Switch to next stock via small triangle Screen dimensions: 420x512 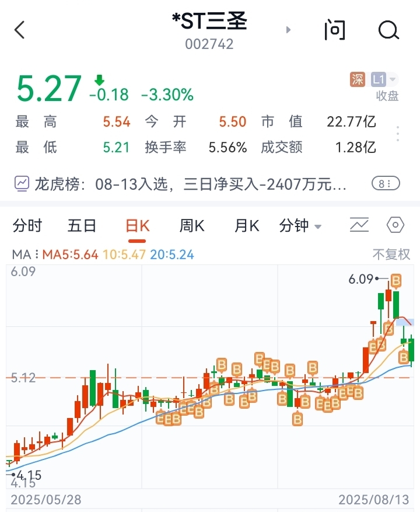tap(288, 30)
